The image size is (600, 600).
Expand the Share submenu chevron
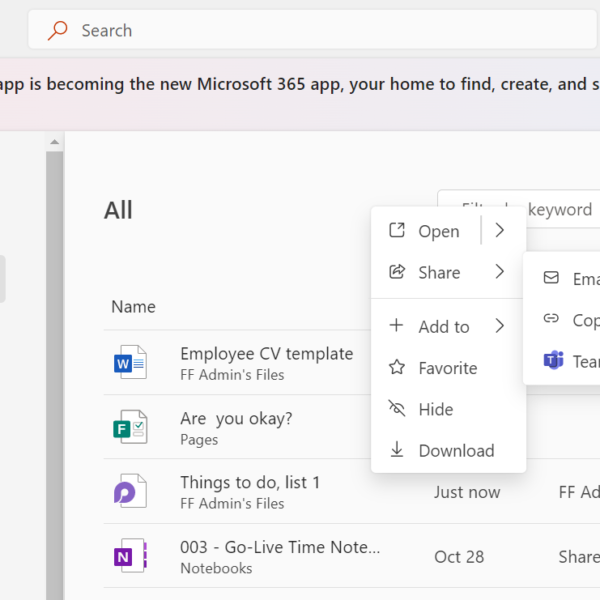point(500,272)
